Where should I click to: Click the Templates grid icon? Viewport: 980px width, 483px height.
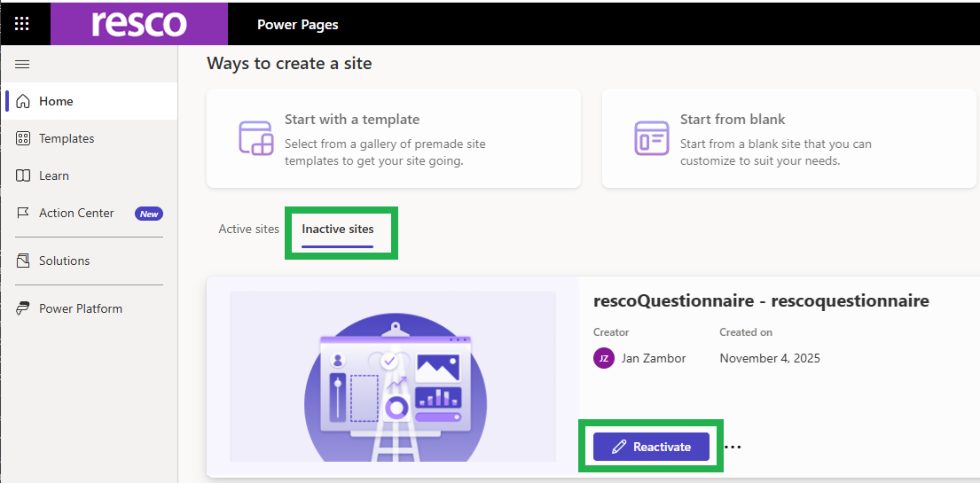(24, 138)
